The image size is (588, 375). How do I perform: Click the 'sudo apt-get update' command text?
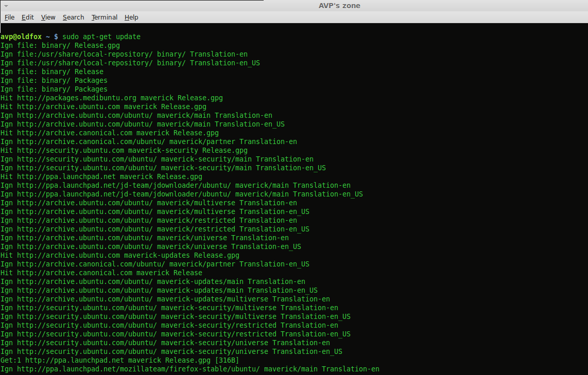tap(101, 37)
